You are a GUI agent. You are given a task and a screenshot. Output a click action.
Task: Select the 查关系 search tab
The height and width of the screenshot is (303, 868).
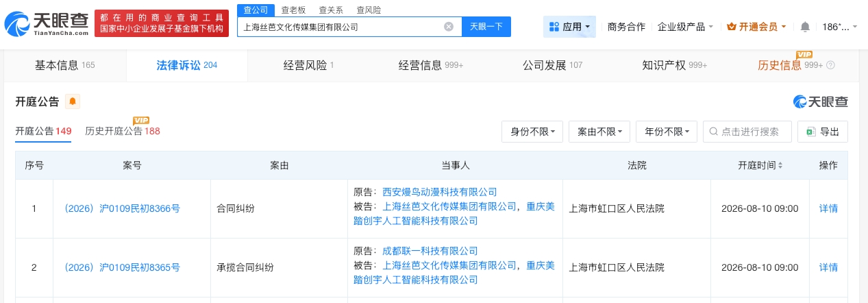point(331,10)
